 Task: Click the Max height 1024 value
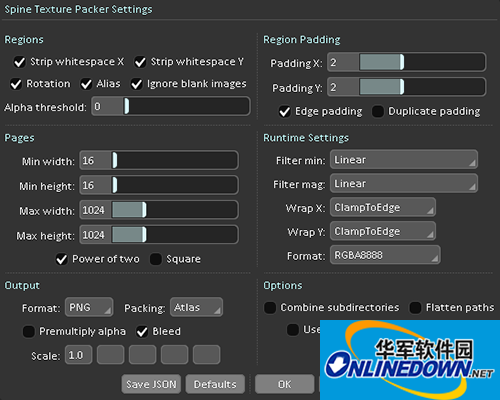[x=96, y=235]
